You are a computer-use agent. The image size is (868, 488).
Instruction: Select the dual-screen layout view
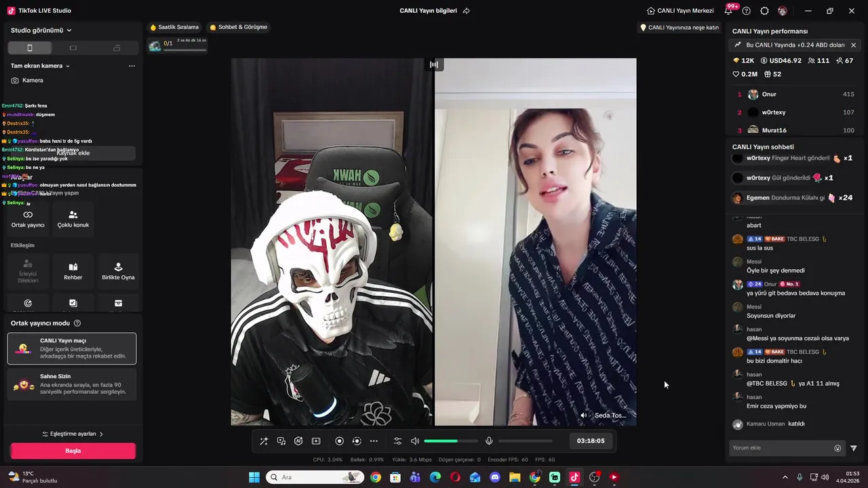pyautogui.click(x=117, y=48)
